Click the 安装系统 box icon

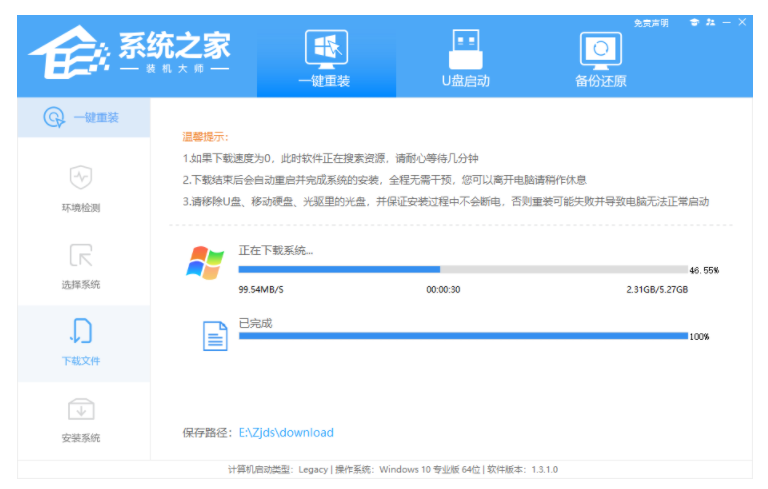click(81, 409)
